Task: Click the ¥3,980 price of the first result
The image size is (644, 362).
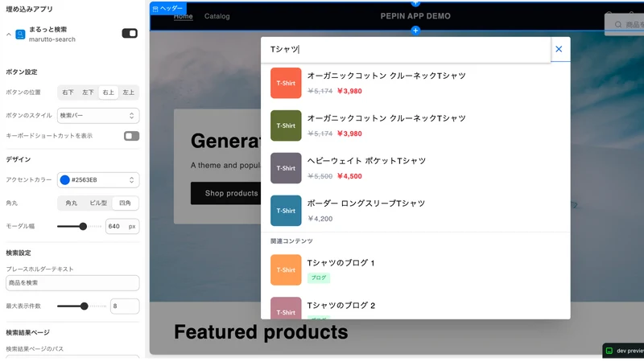Action: click(349, 91)
